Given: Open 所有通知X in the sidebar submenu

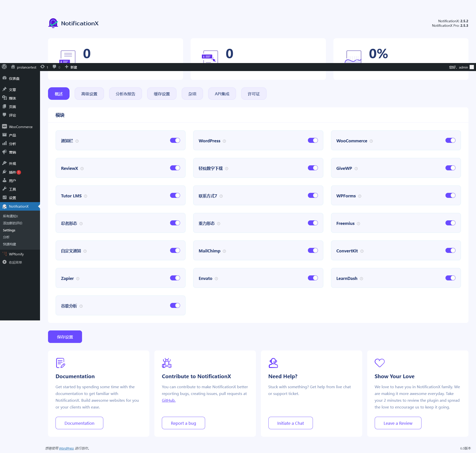Looking at the screenshot, I should point(11,216).
